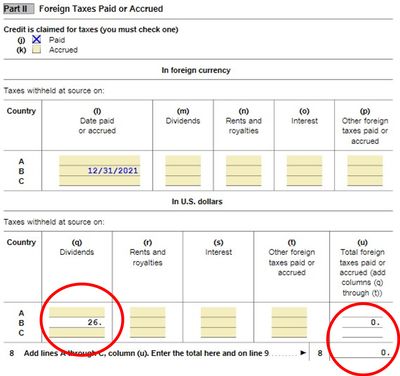Click column (t) Other foreign taxes row B field
Screen dimensions: 400x376
pyautogui.click(x=289, y=322)
